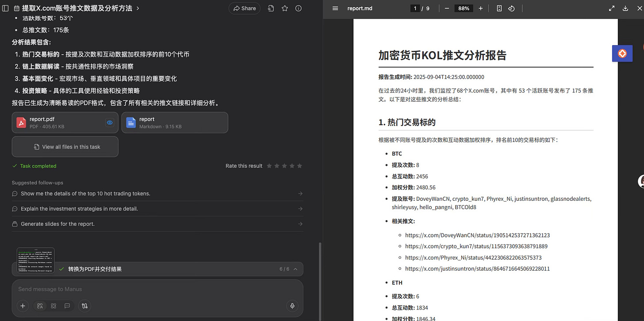Screen dimensions: 644x321
Task: Click the report.md file name in viewer
Action: pyautogui.click(x=360, y=8)
